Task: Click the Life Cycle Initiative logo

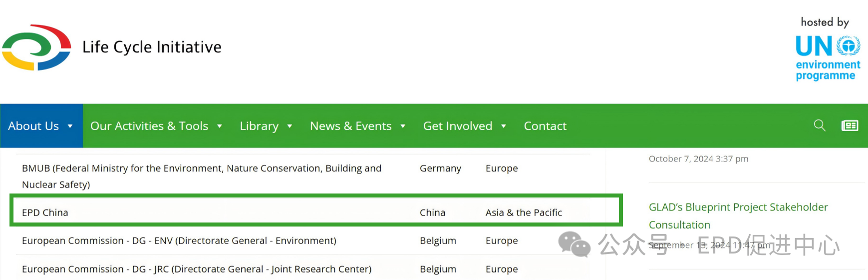Action: coord(36,47)
